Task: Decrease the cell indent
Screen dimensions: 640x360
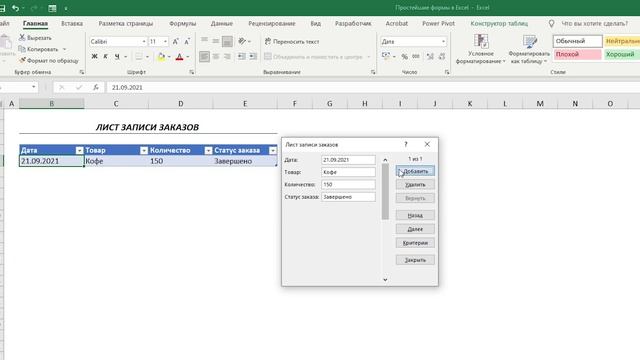Action: pos(242,56)
